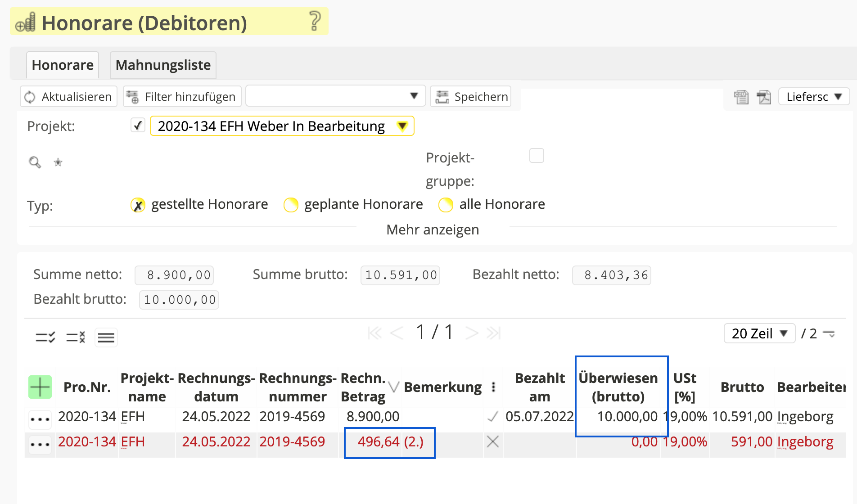Select the geplante Honorare radio option
Image resolution: width=857 pixels, height=504 pixels.
[291, 205]
